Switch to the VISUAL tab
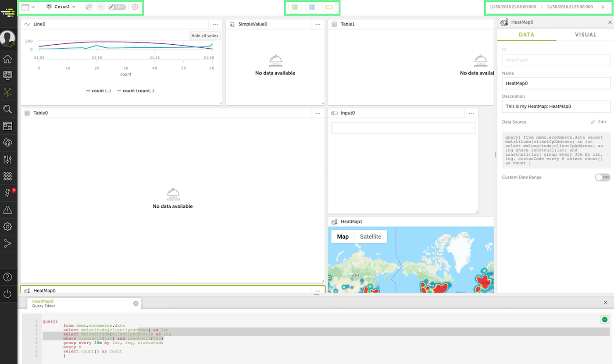This screenshot has height=364, width=614. coord(585,34)
